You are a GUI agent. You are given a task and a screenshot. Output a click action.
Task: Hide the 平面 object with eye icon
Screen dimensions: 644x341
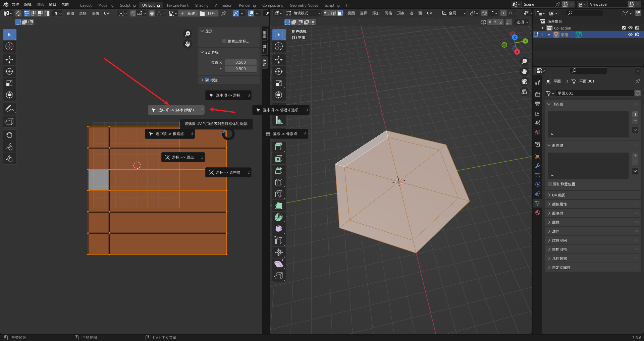click(x=630, y=35)
